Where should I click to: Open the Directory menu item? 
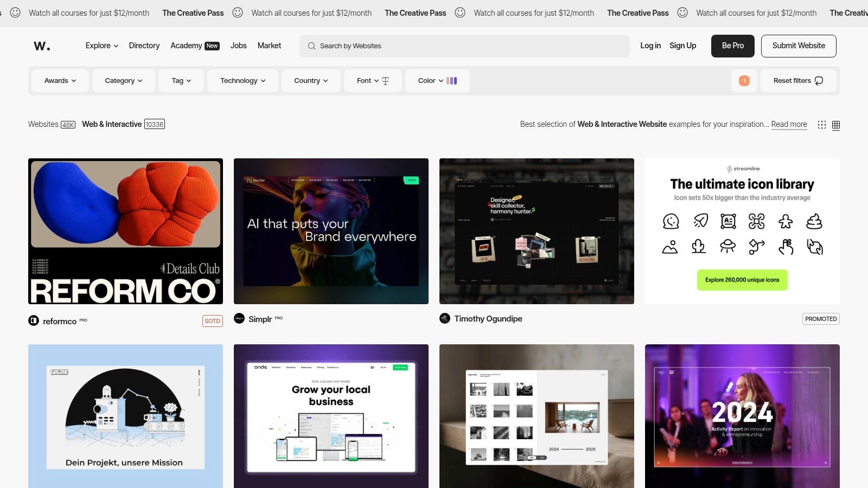144,46
